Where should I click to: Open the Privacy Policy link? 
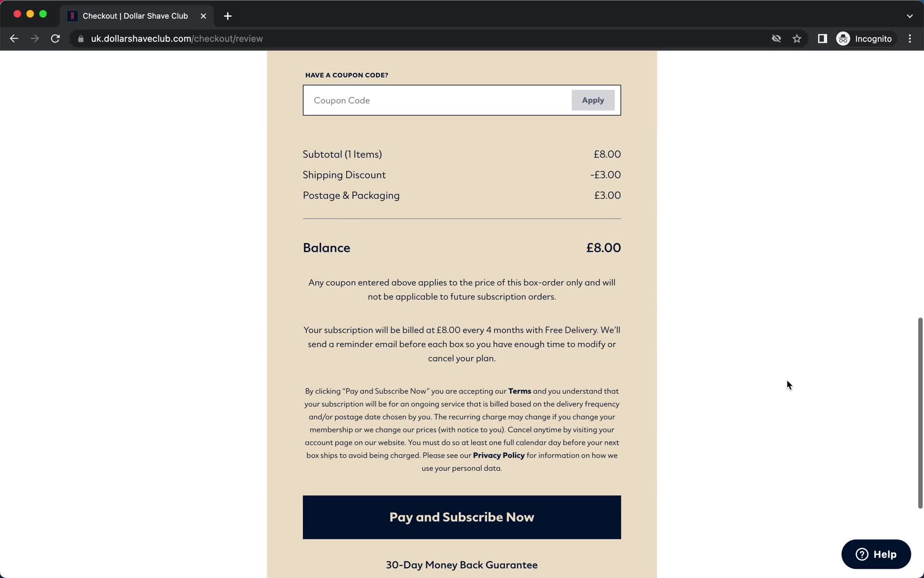tap(499, 455)
